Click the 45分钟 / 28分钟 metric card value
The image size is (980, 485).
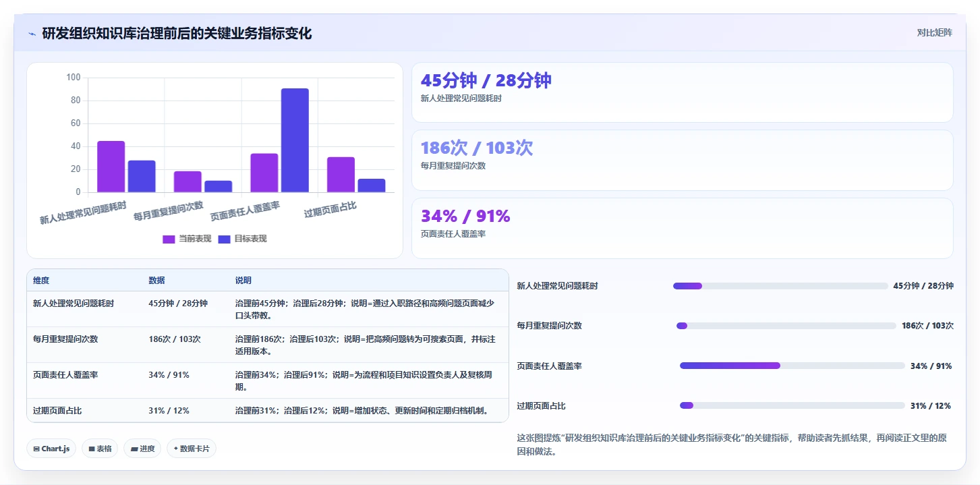[x=486, y=81]
